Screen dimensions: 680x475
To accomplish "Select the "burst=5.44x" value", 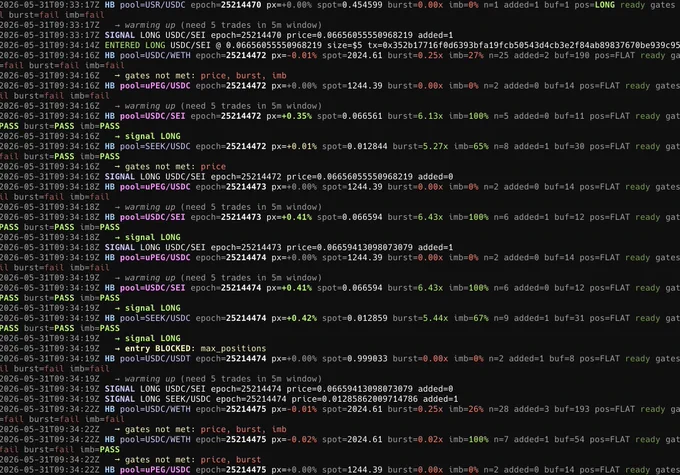I will pos(420,318).
